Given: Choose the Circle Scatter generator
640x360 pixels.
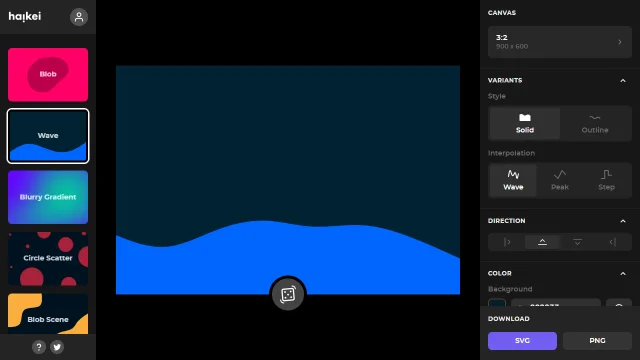Looking at the screenshot, I should (x=48, y=259).
